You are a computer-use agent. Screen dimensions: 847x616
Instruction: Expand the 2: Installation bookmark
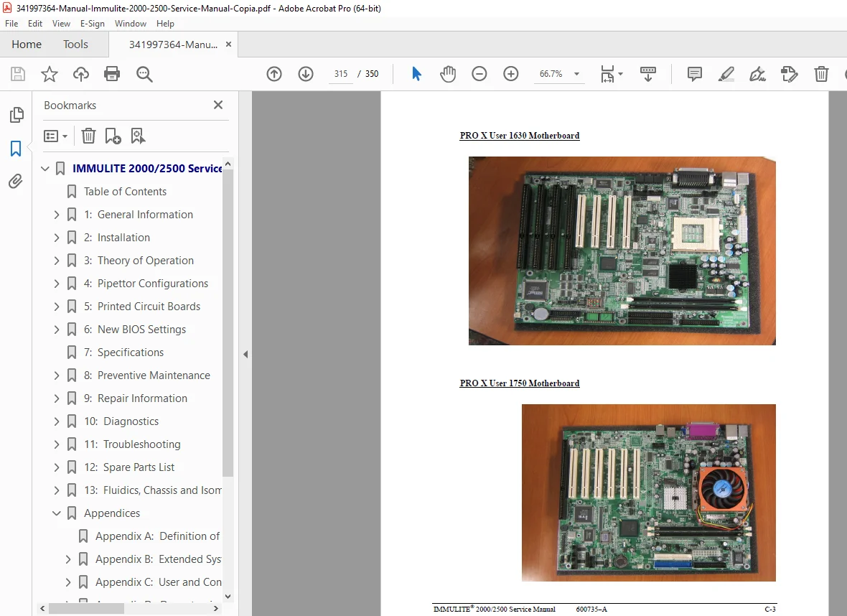57,238
